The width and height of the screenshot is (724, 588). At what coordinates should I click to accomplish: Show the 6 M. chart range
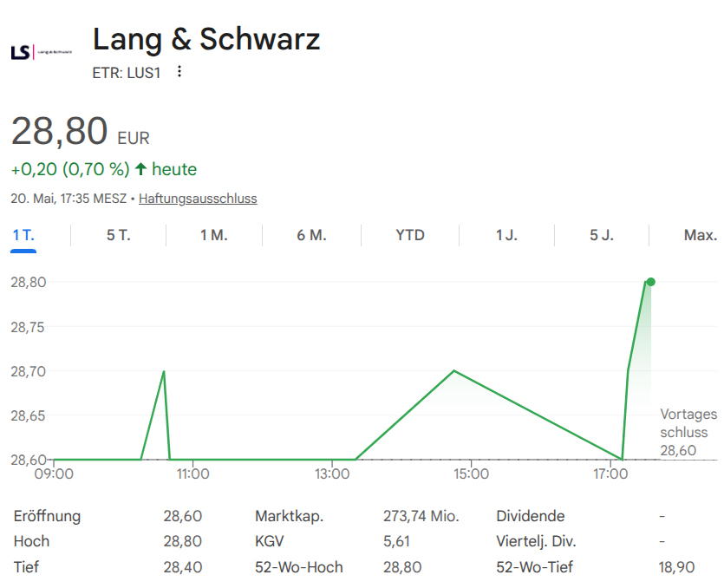[x=311, y=236]
